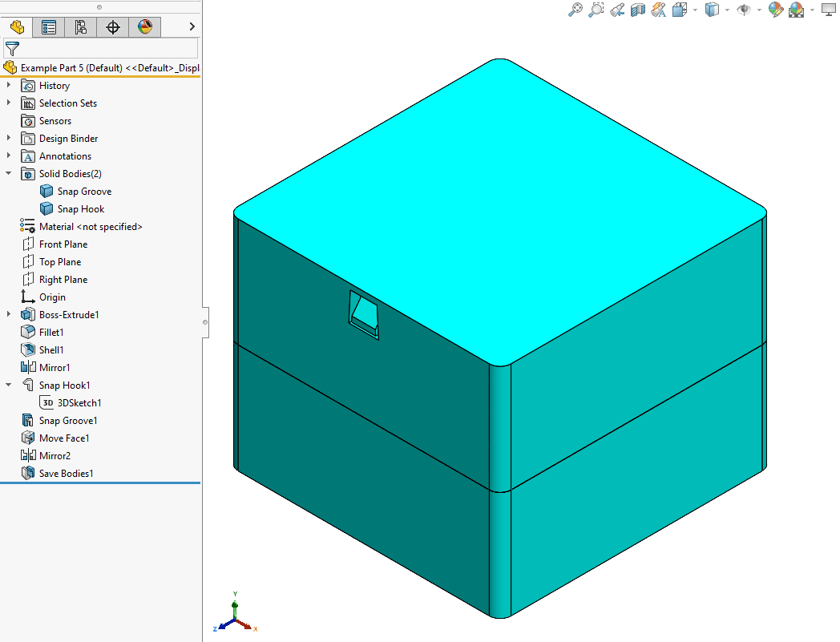Select the Zoom to Area tool
This screenshot has height=642, width=840.
tap(596, 10)
